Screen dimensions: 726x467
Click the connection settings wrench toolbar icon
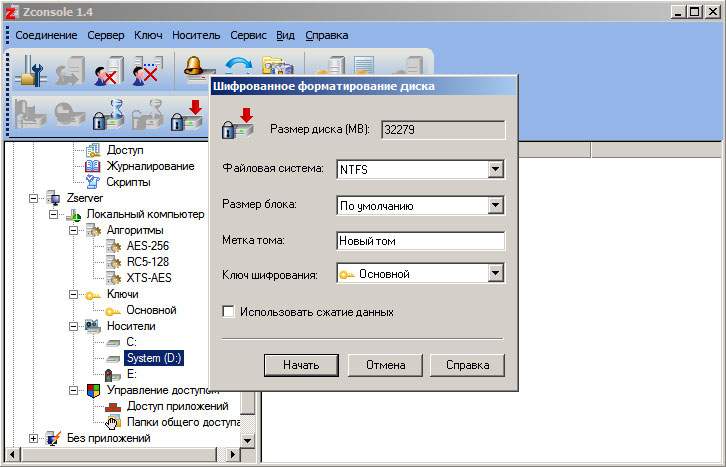(x=30, y=70)
